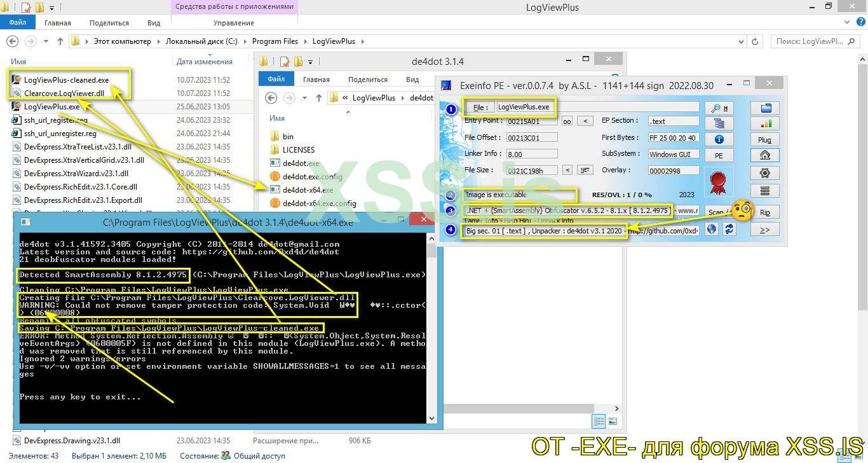Click the refresh arrows icon in Exeinfo PE
This screenshot has width=868, height=463.
pyautogui.click(x=729, y=230)
